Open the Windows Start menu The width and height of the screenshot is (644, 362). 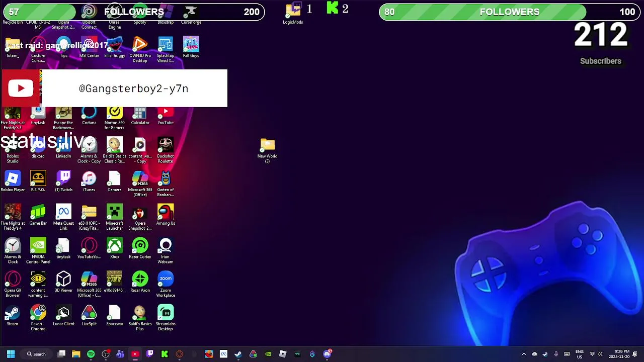[x=11, y=354]
